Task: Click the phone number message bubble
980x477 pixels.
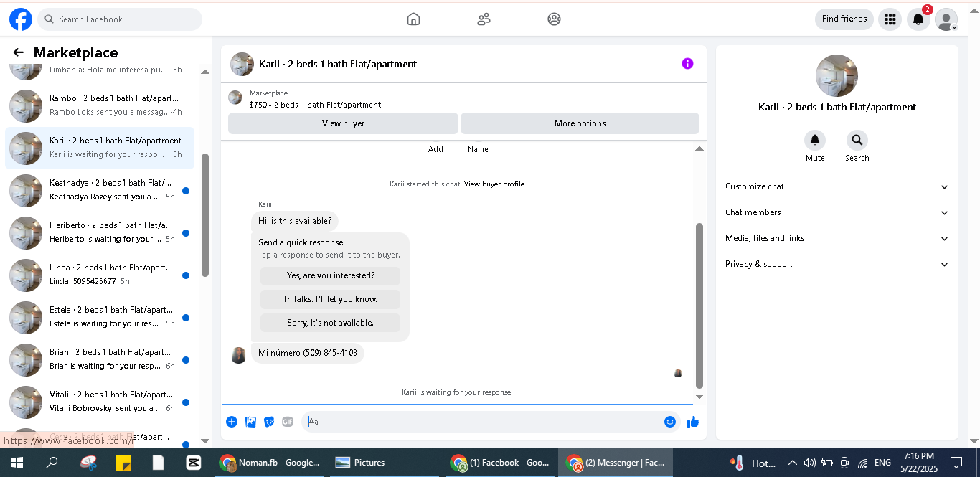Action: [x=308, y=353]
